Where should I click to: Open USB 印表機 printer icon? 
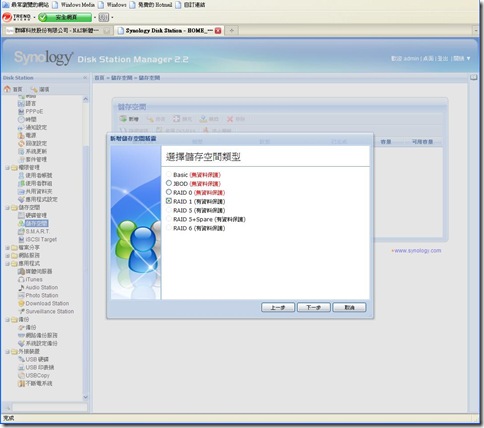point(21,367)
